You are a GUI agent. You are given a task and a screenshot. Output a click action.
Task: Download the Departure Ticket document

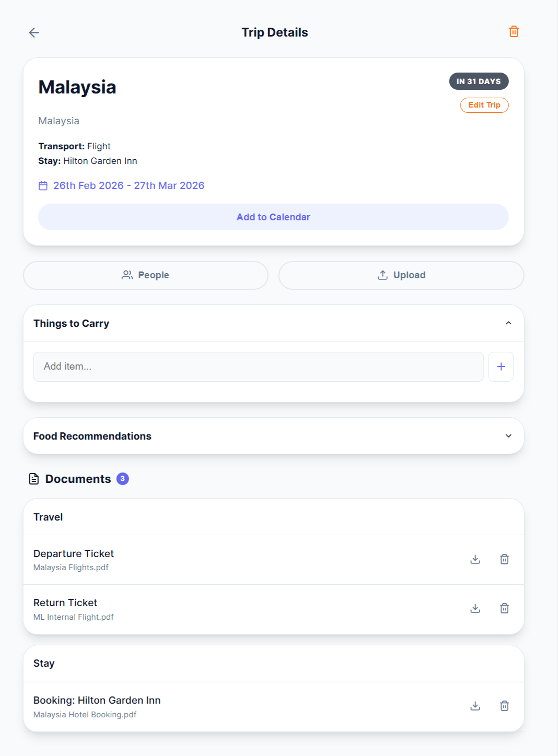pos(475,559)
